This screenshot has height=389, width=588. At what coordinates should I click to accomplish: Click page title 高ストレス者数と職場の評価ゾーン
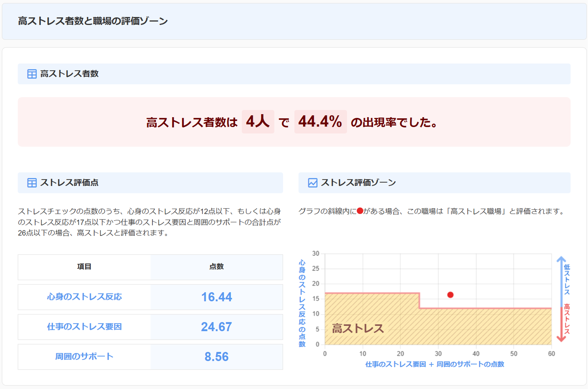pos(93,21)
